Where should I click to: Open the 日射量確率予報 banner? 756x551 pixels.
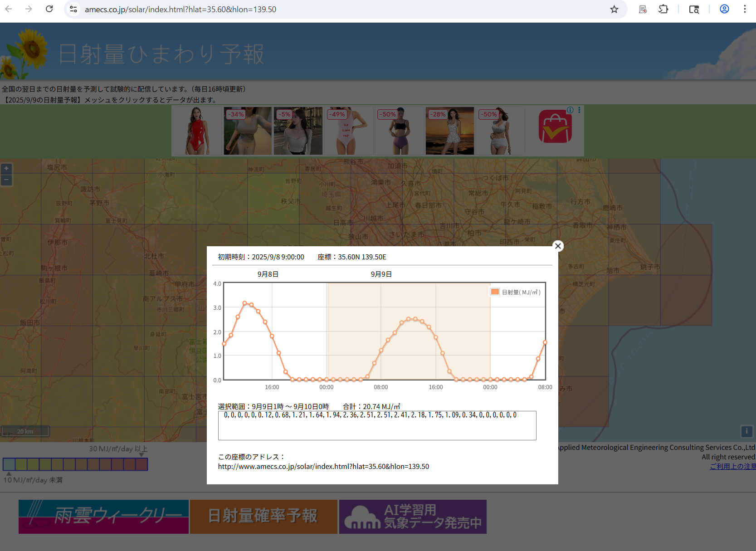point(263,517)
